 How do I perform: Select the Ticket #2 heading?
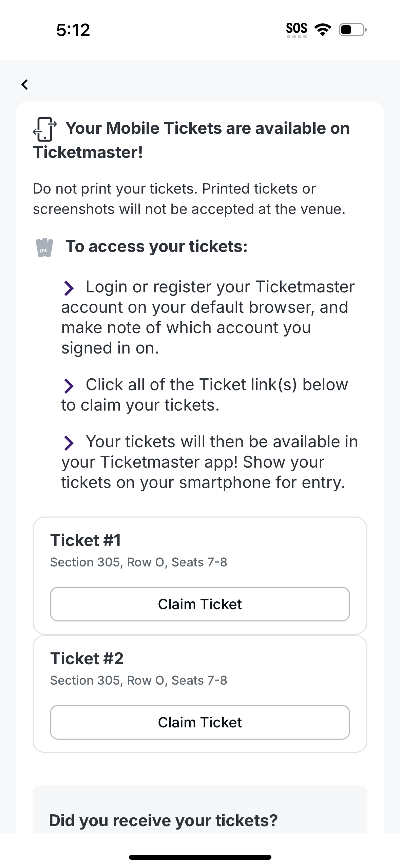click(86, 658)
